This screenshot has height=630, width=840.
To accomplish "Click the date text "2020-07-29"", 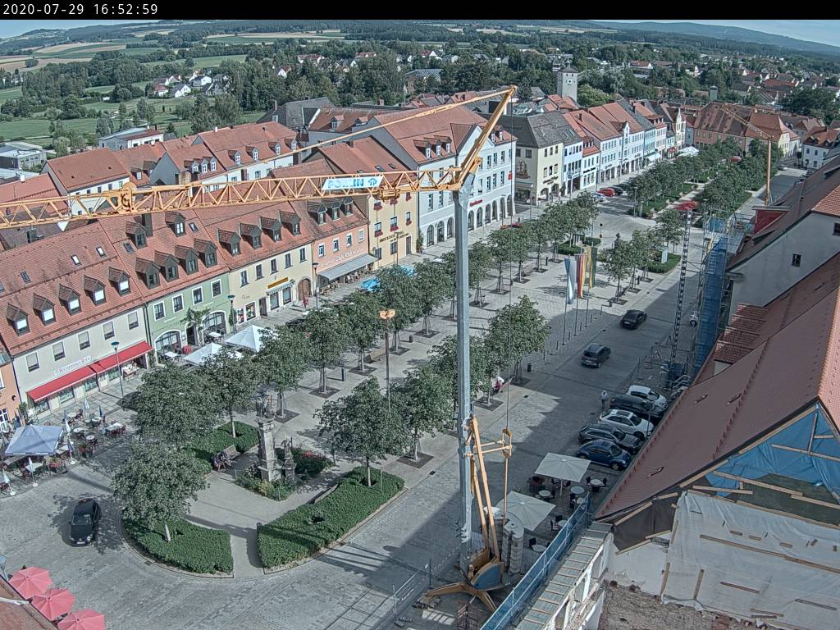I will pos(45,10).
